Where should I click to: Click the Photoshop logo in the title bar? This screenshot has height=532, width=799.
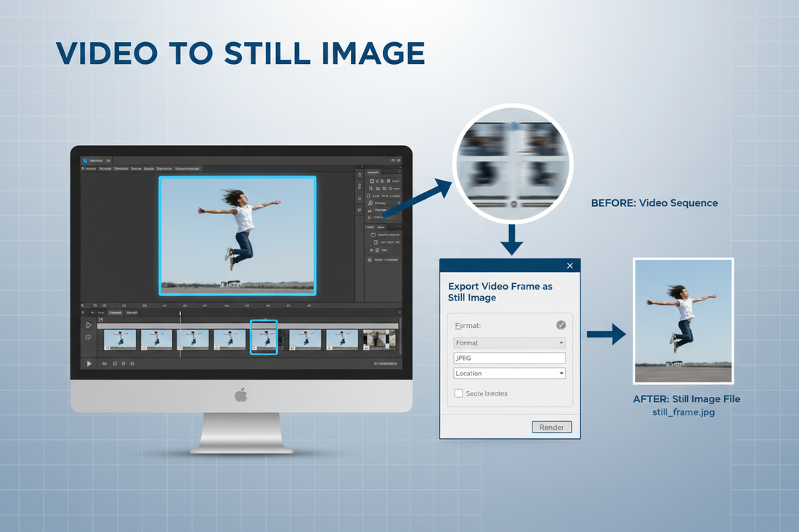84,160
